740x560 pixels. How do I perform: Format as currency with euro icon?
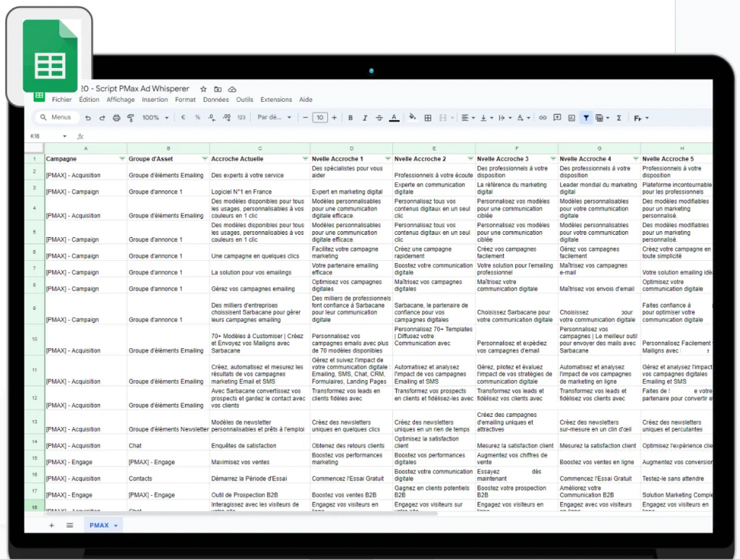183,118
